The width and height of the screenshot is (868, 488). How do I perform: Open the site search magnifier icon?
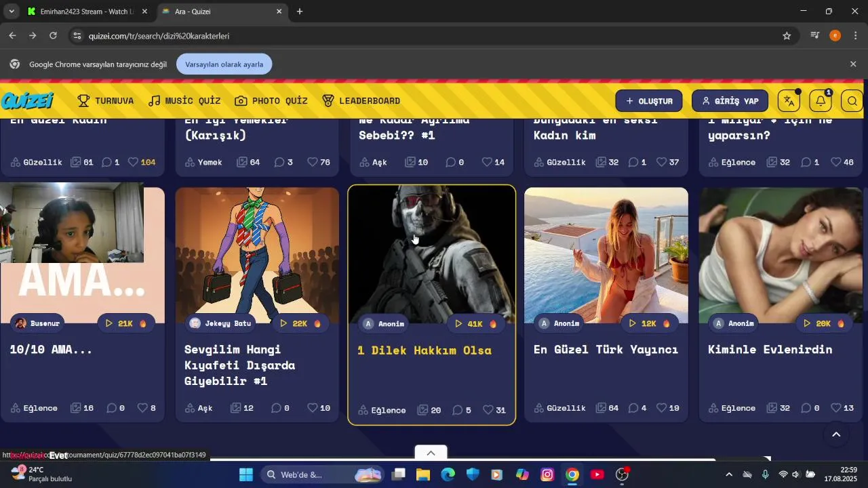tap(852, 101)
